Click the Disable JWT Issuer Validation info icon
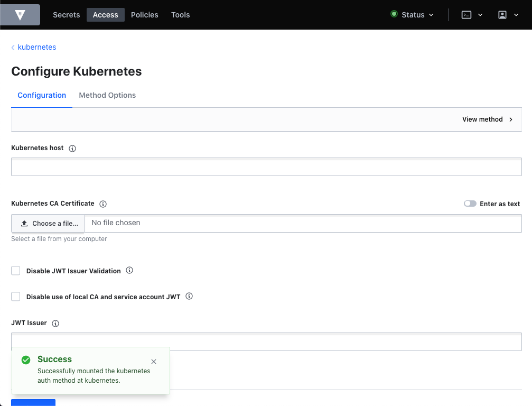 point(129,270)
